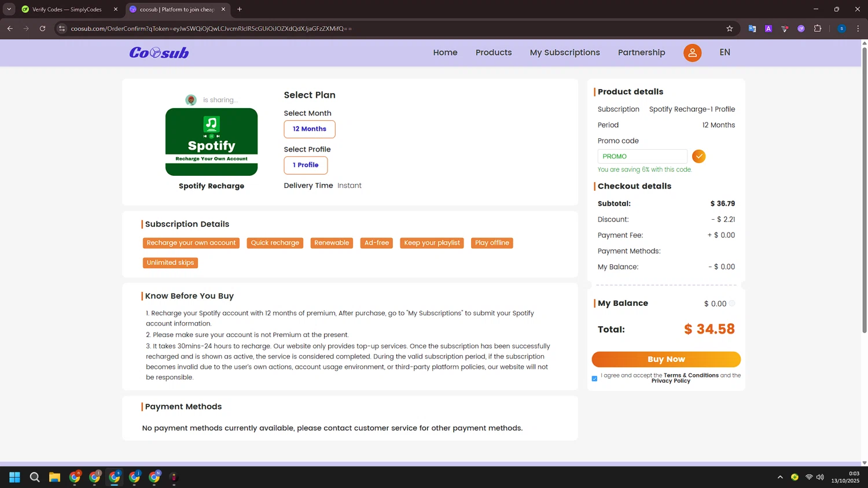Open File Explorer from the taskbar
This screenshot has height=488, width=868.
(x=54, y=477)
